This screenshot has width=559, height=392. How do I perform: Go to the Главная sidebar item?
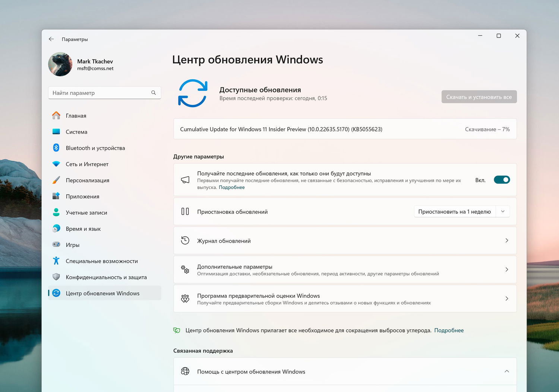76,116
